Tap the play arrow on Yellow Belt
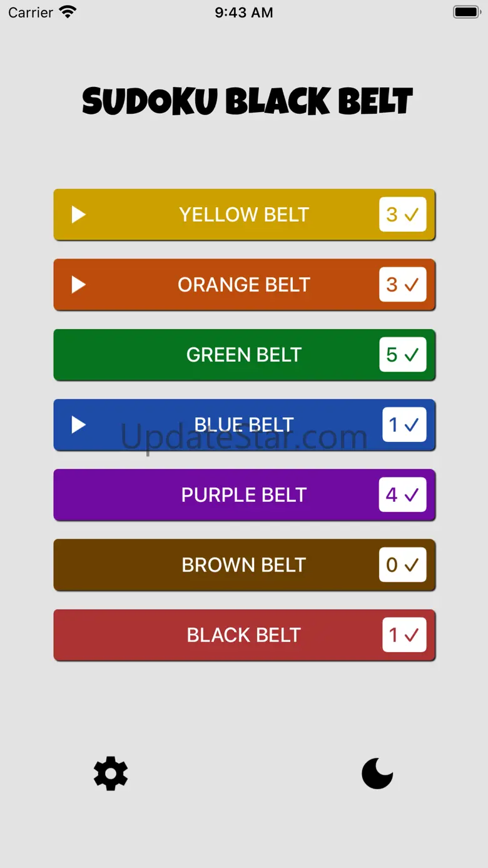This screenshot has height=868, width=488. [x=78, y=215]
